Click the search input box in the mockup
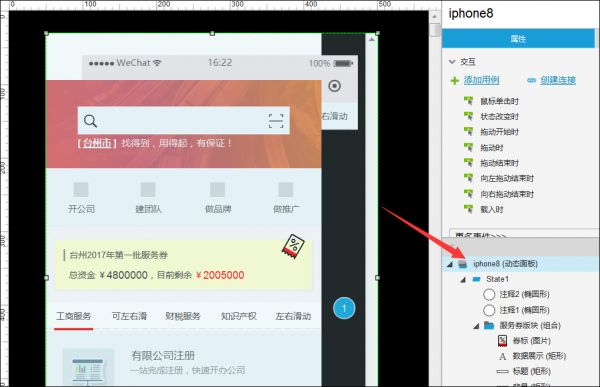The width and height of the screenshot is (600, 387). (184, 121)
